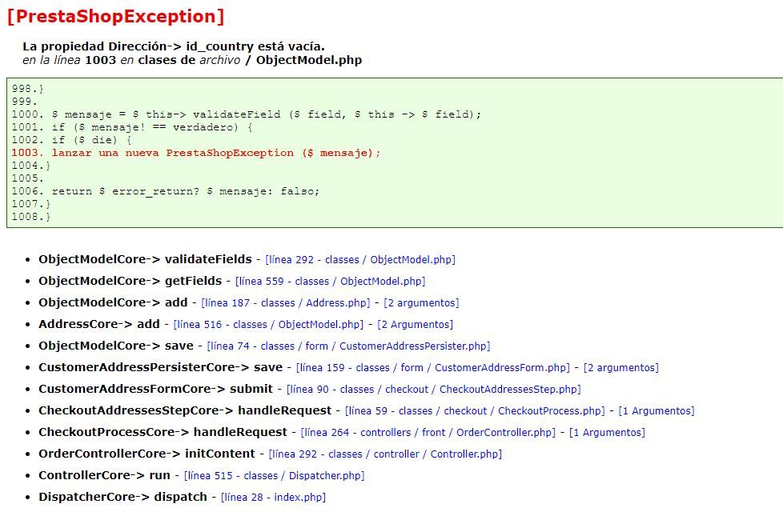Open the CustomerAddressPersister.php línea 74 link
This screenshot has height=532, width=783.
[348, 346]
